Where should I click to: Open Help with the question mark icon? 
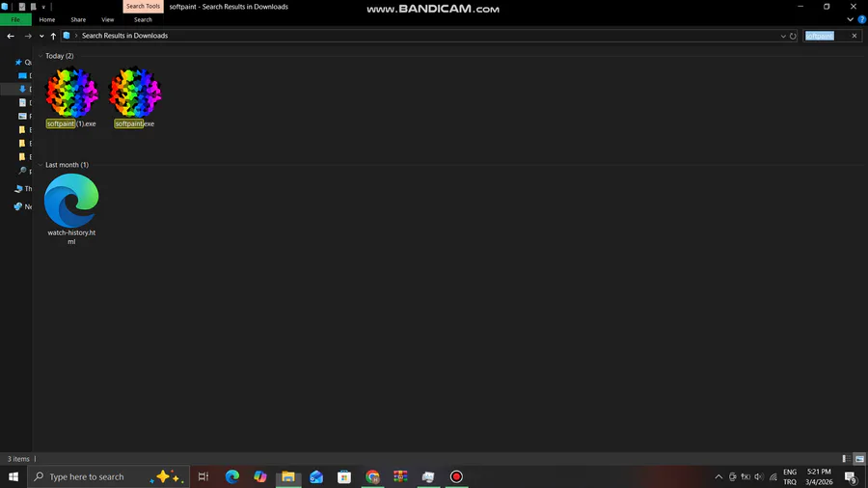[861, 19]
